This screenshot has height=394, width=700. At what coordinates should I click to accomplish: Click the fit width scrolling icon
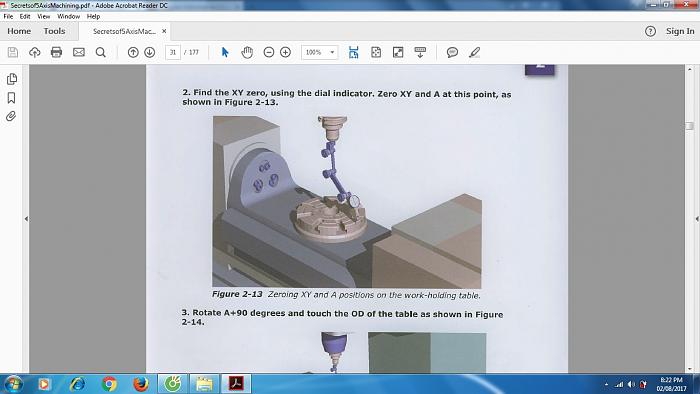(354, 52)
